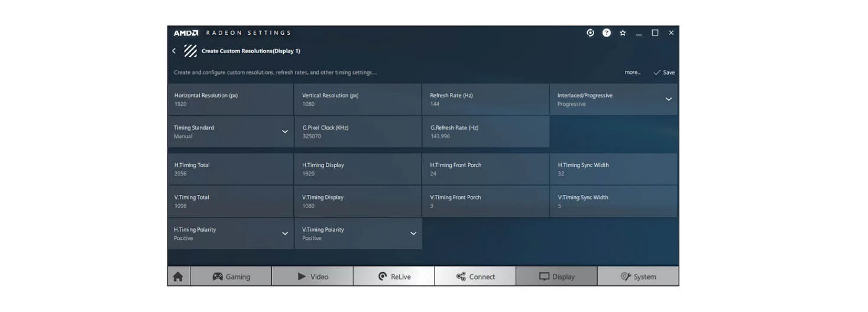
Task: Open the ReLive tab
Action: 394,277
